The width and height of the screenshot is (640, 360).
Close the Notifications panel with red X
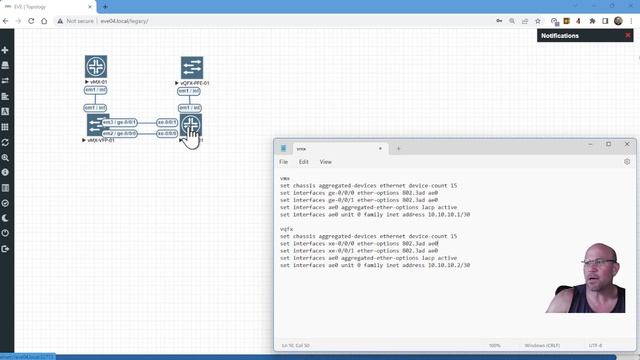point(628,36)
